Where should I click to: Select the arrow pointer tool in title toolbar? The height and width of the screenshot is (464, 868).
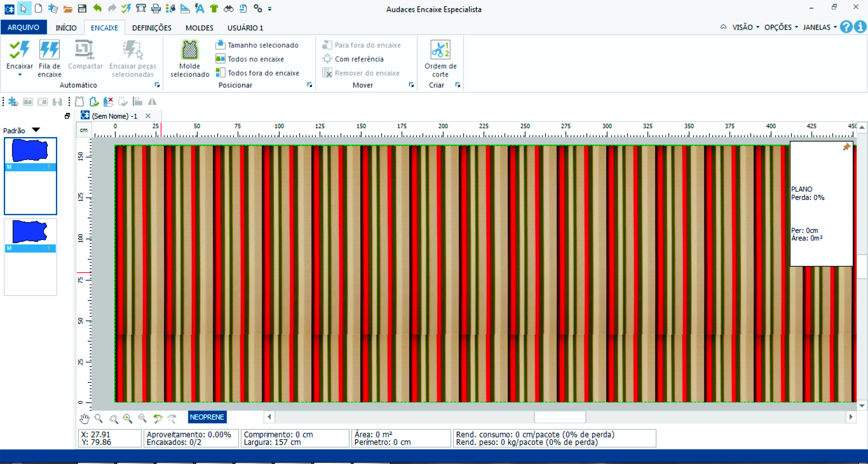coord(24,8)
